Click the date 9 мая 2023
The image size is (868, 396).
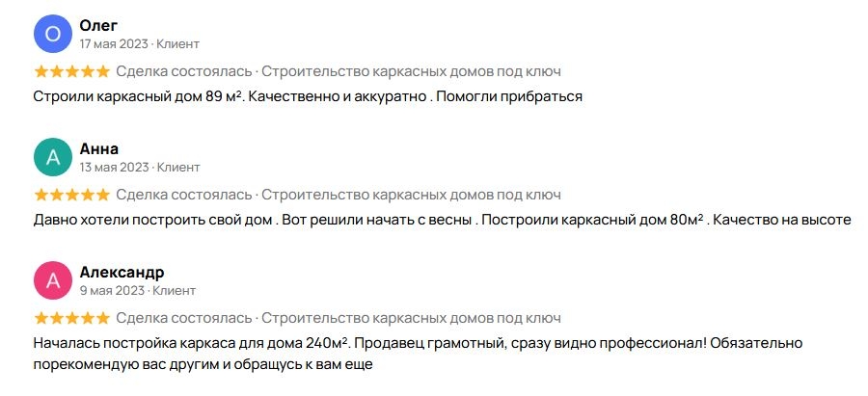point(111,291)
